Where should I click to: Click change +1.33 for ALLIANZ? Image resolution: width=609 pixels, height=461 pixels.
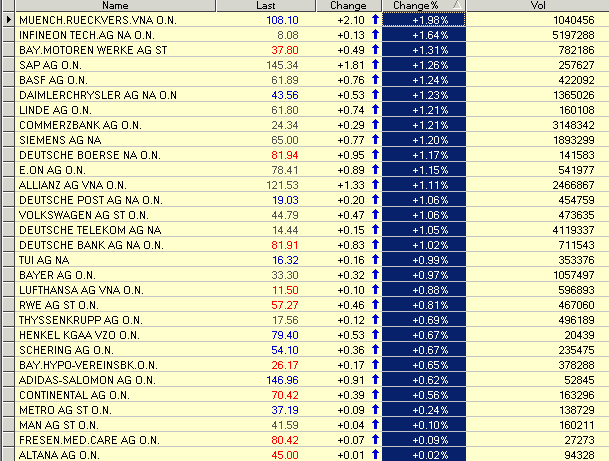351,185
